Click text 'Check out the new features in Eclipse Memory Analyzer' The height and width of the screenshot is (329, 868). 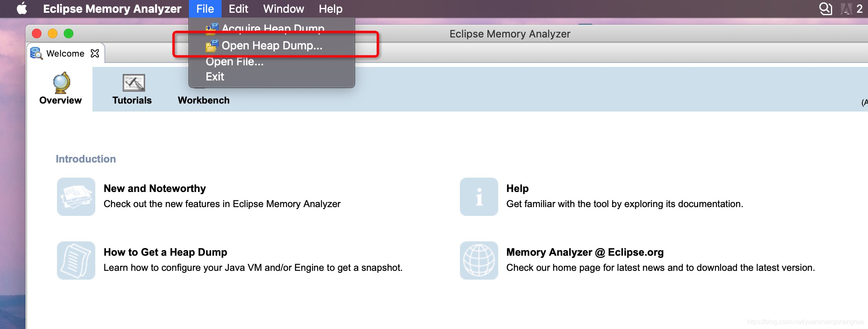tap(222, 204)
